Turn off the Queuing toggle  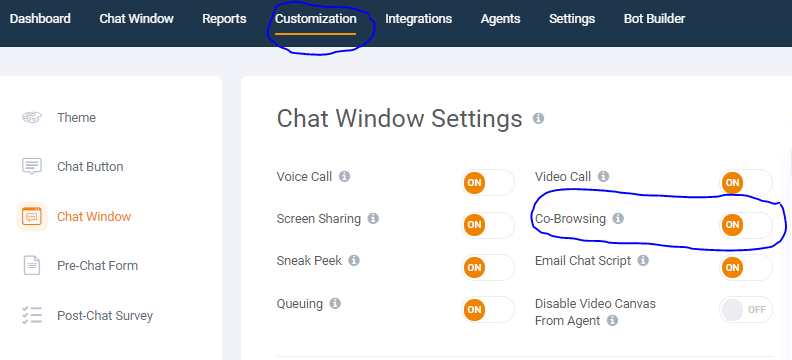487,310
